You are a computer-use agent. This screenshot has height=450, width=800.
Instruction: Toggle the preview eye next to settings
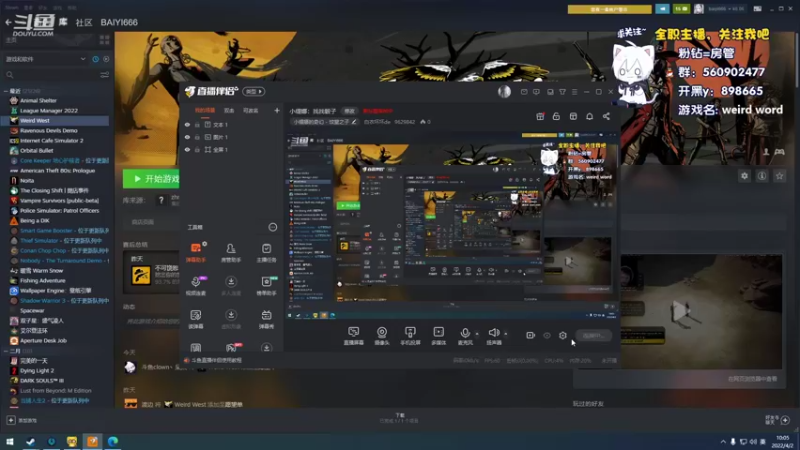[x=547, y=335]
